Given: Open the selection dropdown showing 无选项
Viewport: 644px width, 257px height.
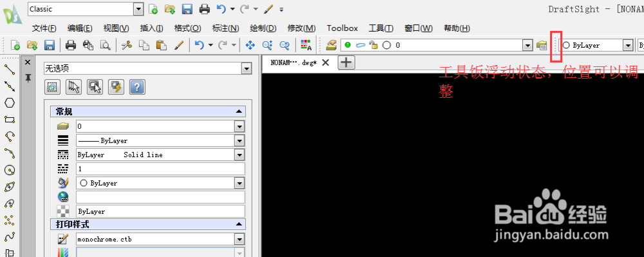Looking at the screenshot, I should [x=247, y=68].
